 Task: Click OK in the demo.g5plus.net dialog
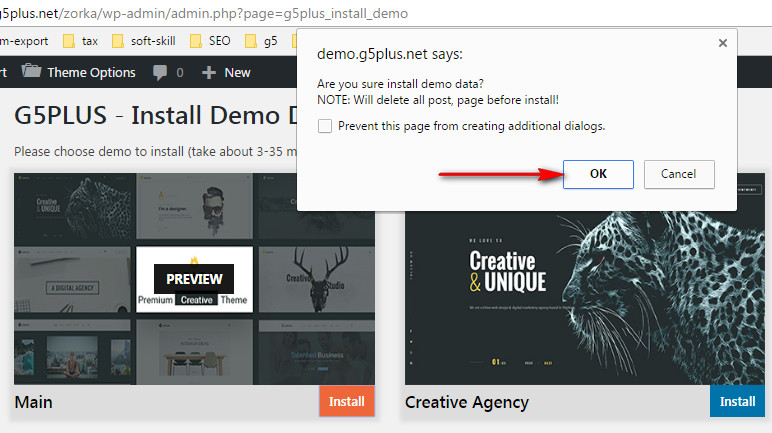[x=598, y=174]
